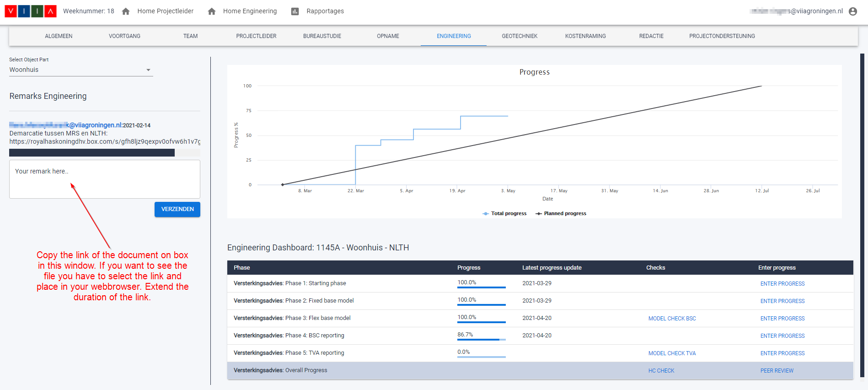The image size is (868, 390).
Task: Click Weeknummer: 18 text
Action: 89,11
